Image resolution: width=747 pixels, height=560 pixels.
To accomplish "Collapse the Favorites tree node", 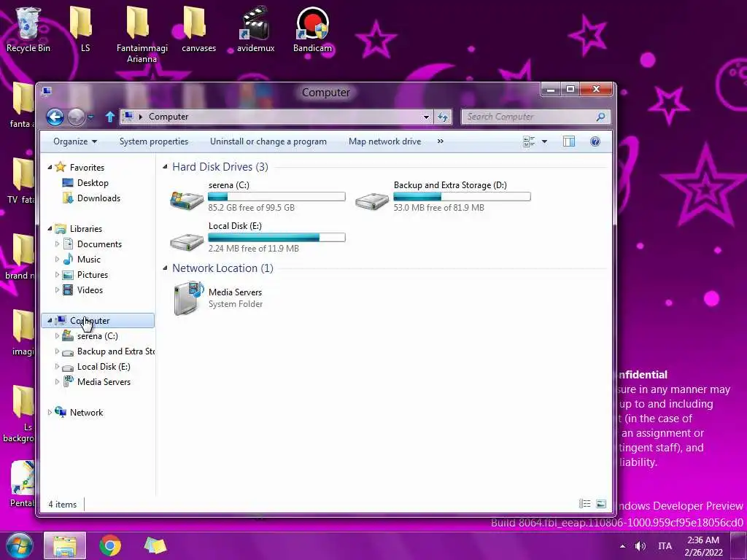I will pos(50,168).
